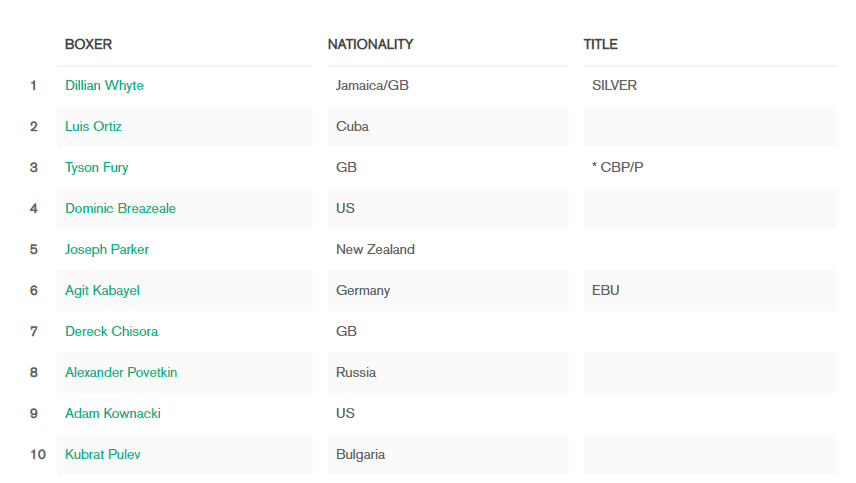This screenshot has height=483, width=856.
Task: Click Tyson Fury name link
Action: (97, 168)
